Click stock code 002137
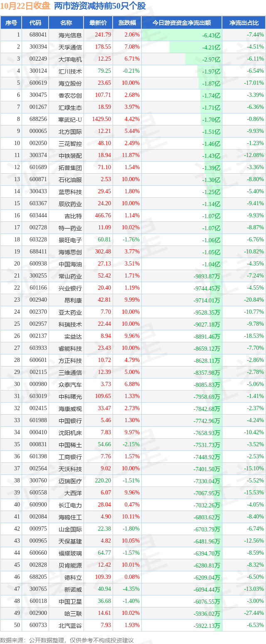The height and width of the screenshot is (644, 266). [38, 336]
